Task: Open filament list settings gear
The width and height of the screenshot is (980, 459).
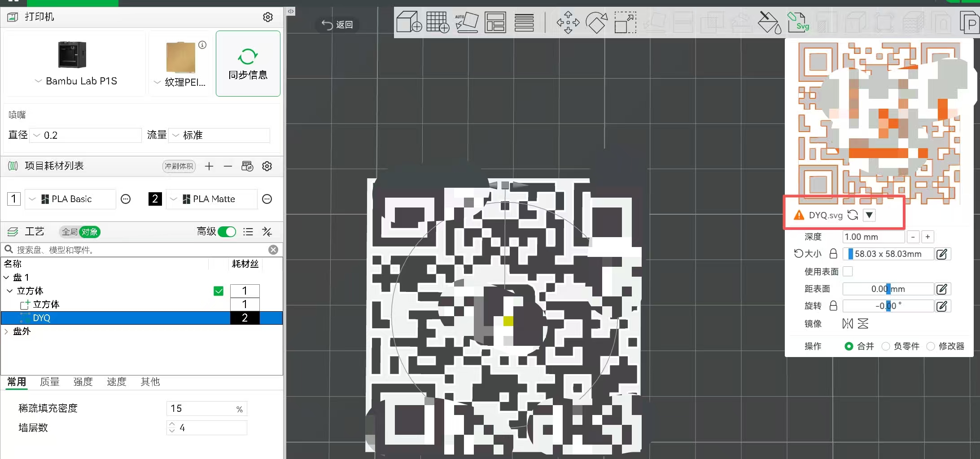Action: point(267,166)
